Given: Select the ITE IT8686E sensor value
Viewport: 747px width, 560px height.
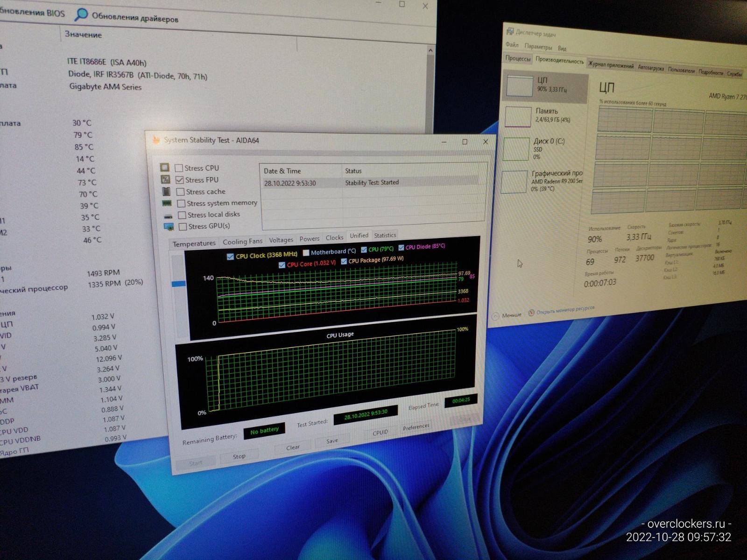Looking at the screenshot, I should 107,62.
